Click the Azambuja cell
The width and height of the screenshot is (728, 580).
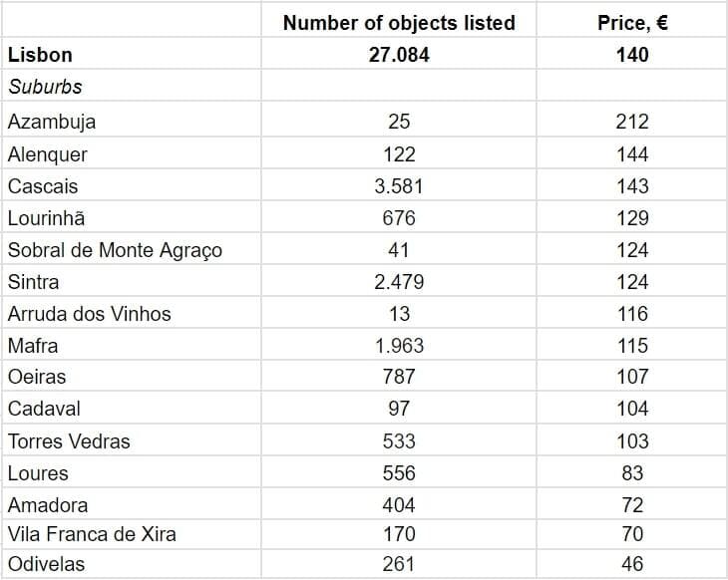pos(52,122)
